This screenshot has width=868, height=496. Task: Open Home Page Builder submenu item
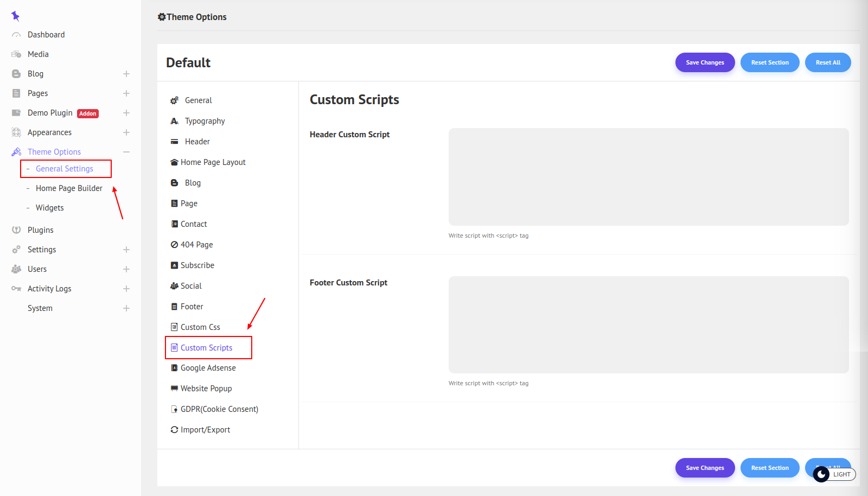[69, 188]
